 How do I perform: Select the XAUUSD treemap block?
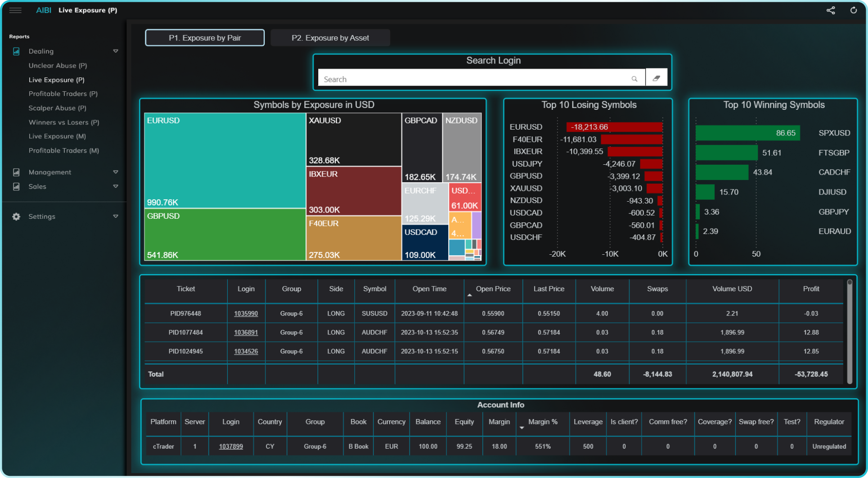point(354,140)
